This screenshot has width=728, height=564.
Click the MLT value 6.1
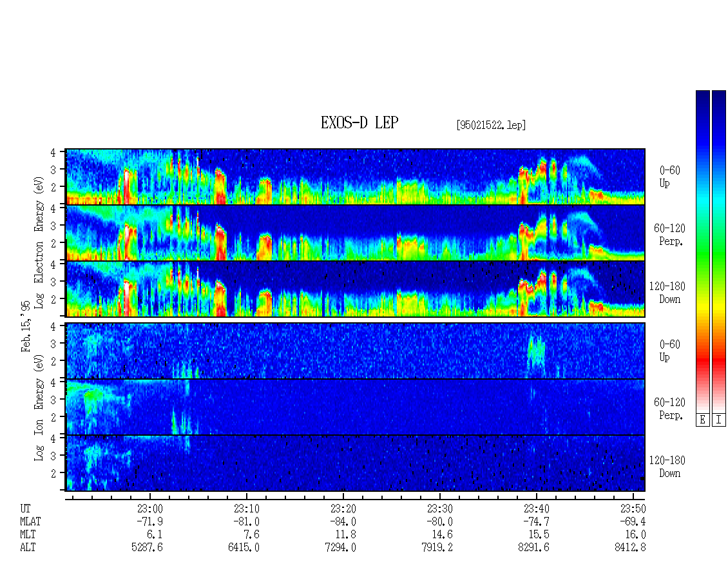pos(155,535)
